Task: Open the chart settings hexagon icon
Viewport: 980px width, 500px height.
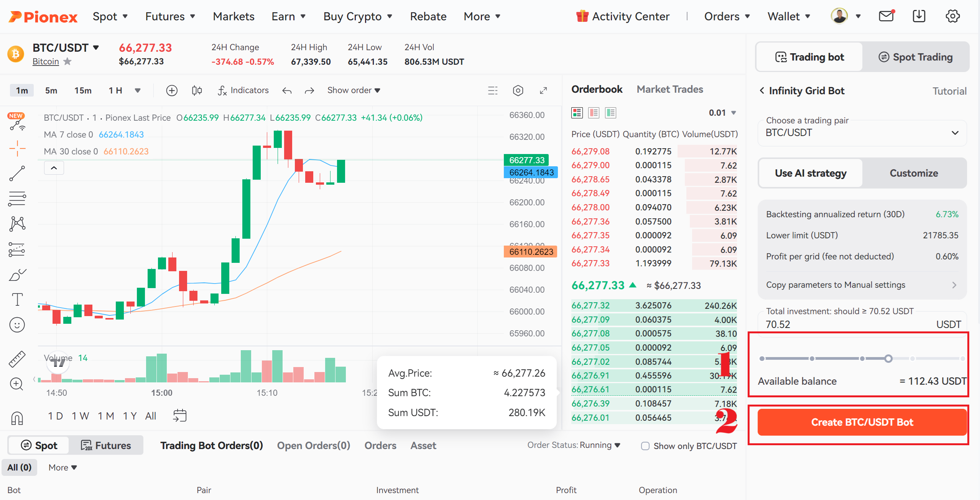Action: pyautogui.click(x=518, y=90)
